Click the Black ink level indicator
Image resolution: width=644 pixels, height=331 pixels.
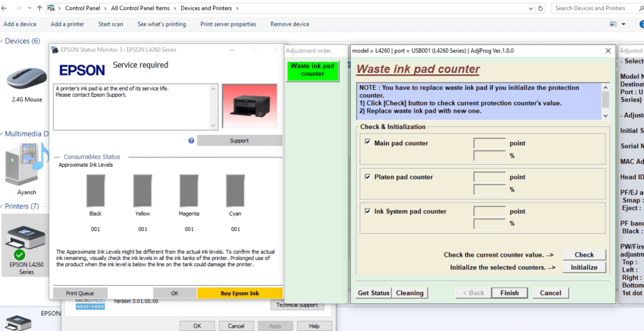[96, 191]
